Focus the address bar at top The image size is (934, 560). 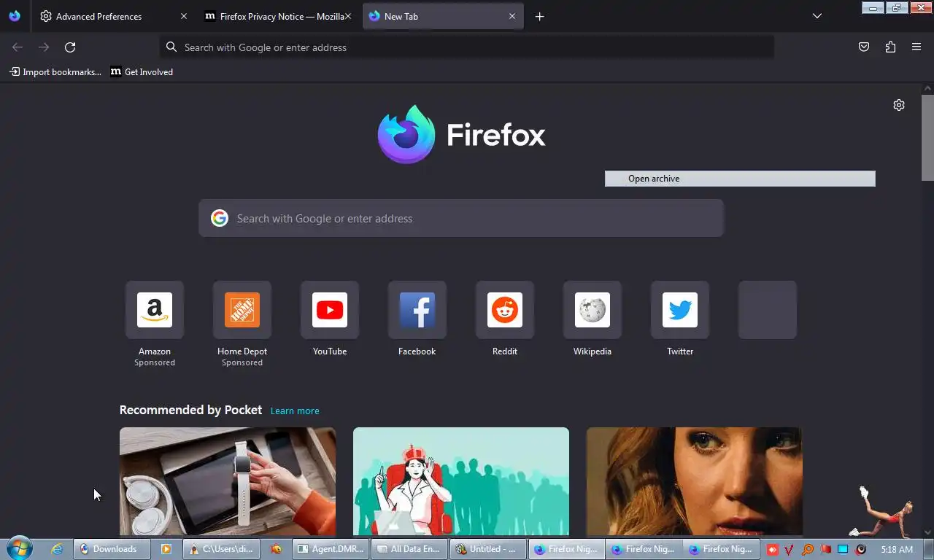(467, 47)
